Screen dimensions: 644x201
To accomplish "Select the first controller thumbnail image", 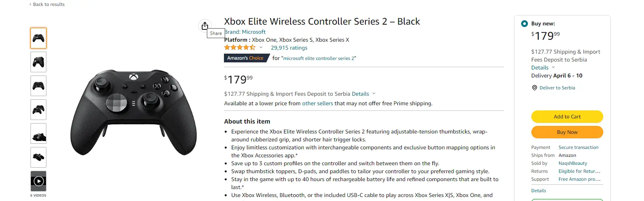I will click(x=38, y=38).
